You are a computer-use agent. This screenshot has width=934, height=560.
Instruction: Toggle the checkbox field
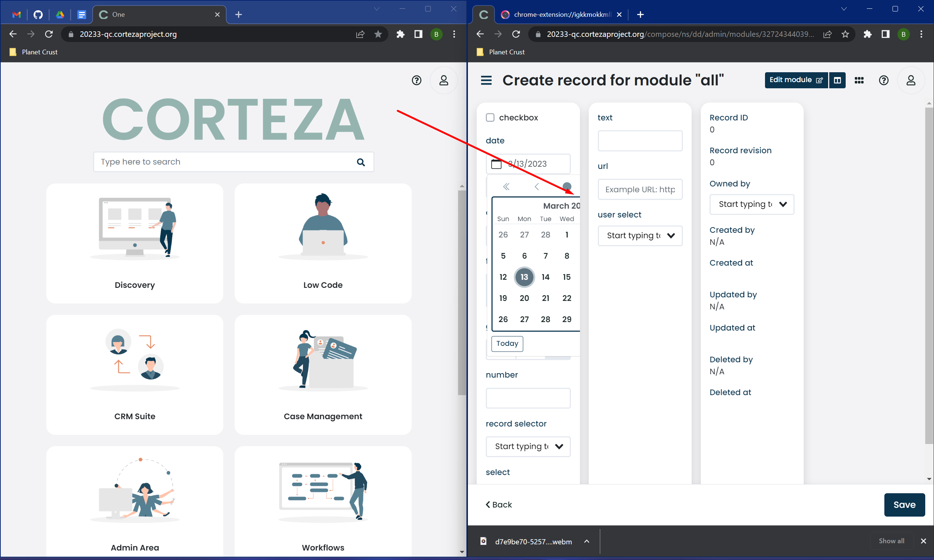click(x=490, y=118)
